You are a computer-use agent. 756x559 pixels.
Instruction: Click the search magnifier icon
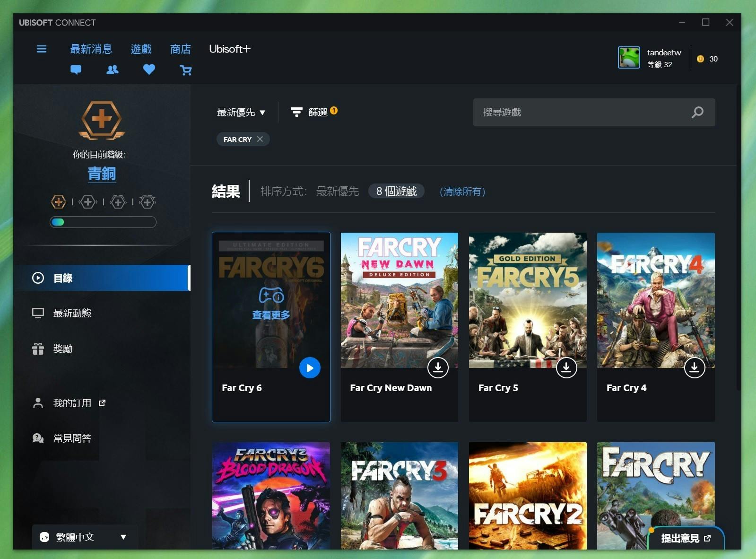coord(697,112)
